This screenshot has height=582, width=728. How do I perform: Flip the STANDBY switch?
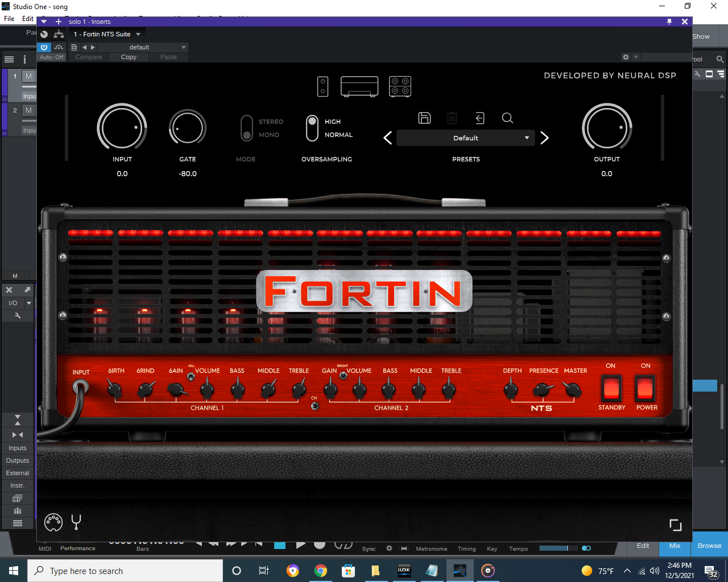(611, 388)
